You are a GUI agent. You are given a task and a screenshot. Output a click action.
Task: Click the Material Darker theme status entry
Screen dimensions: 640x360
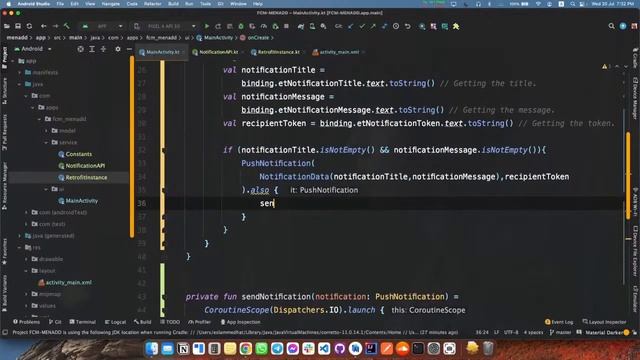603,332
